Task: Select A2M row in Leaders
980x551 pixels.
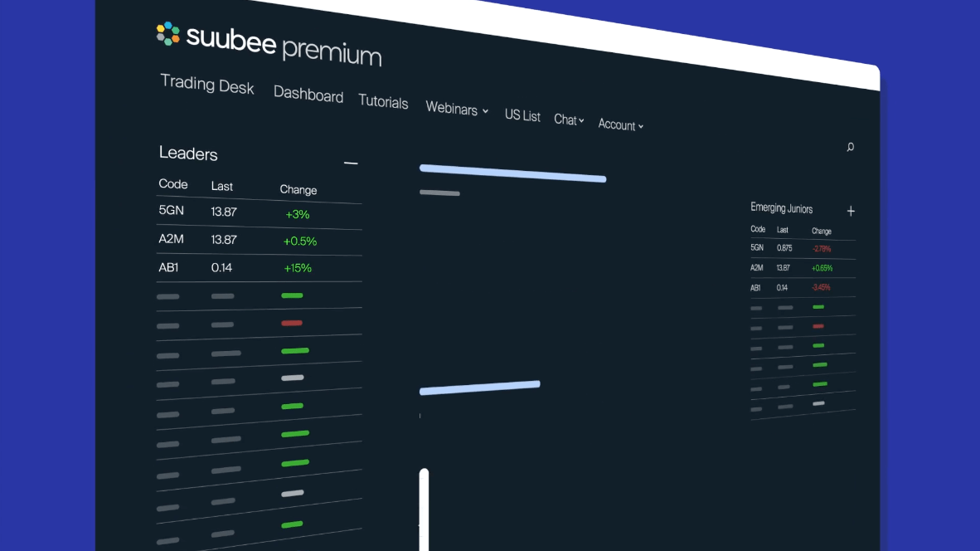Action: pyautogui.click(x=259, y=240)
